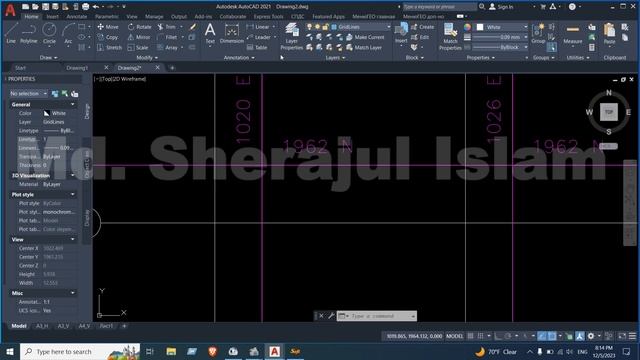
Task: Expand the Annotation panel
Action: click(239, 58)
